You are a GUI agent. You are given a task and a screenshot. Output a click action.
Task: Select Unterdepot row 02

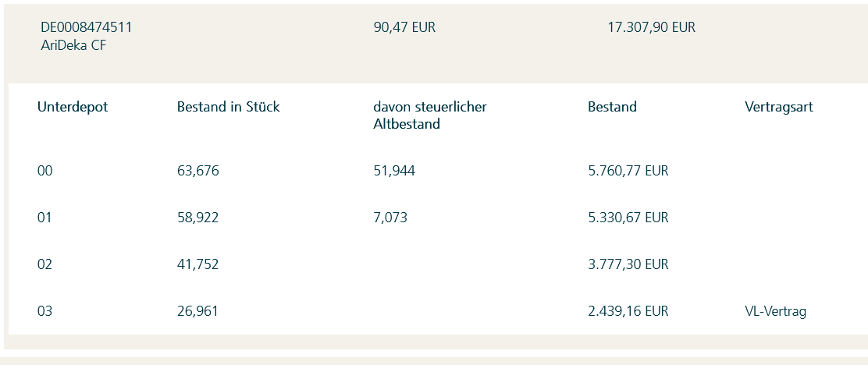[45, 264]
